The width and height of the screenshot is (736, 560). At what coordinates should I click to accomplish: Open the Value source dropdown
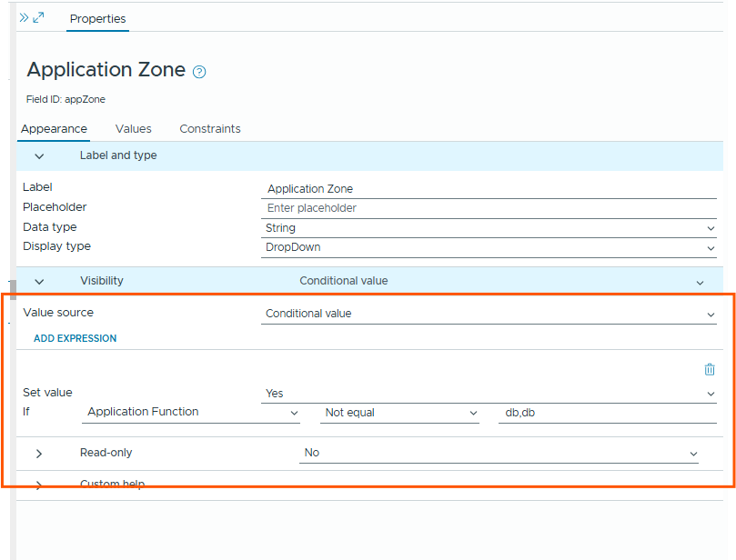coord(489,314)
